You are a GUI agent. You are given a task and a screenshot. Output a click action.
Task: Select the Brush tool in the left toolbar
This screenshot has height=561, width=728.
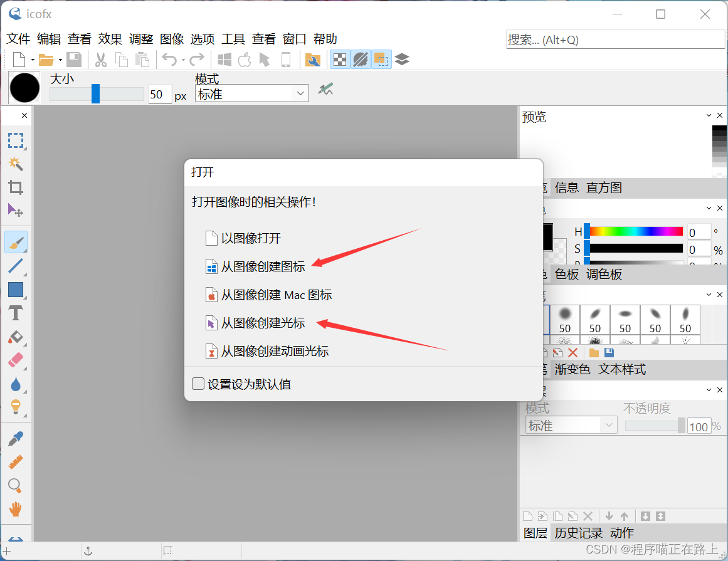click(16, 241)
